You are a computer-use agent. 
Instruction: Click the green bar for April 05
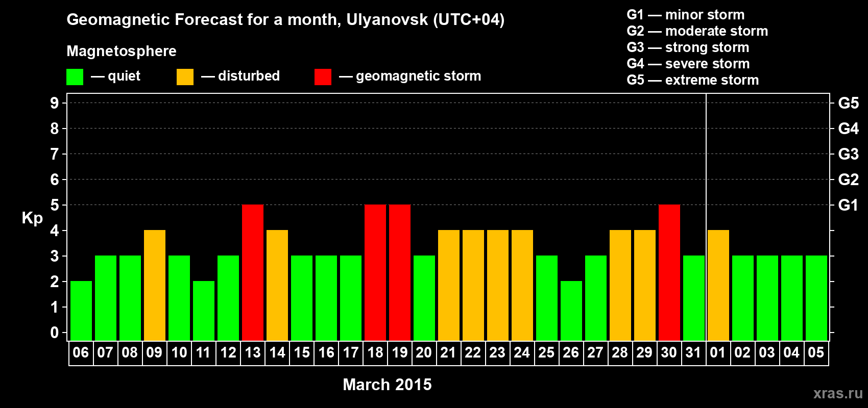coord(816,298)
